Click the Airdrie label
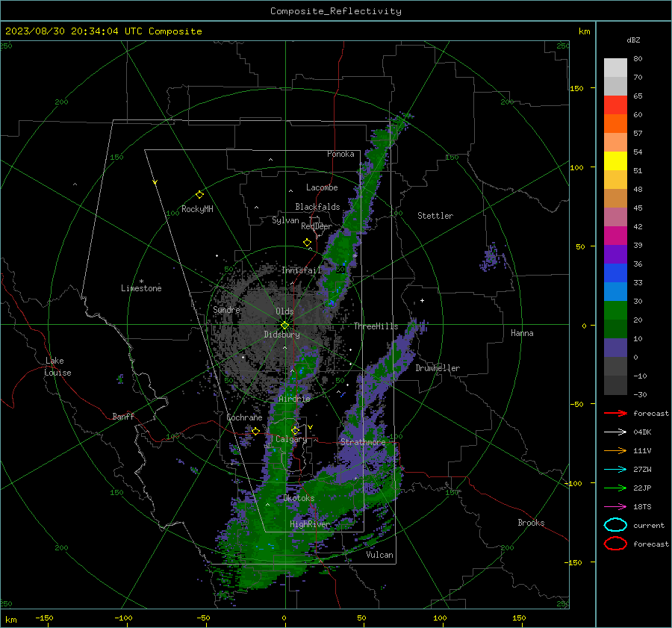Viewport: 672px width, 628px height. click(294, 399)
